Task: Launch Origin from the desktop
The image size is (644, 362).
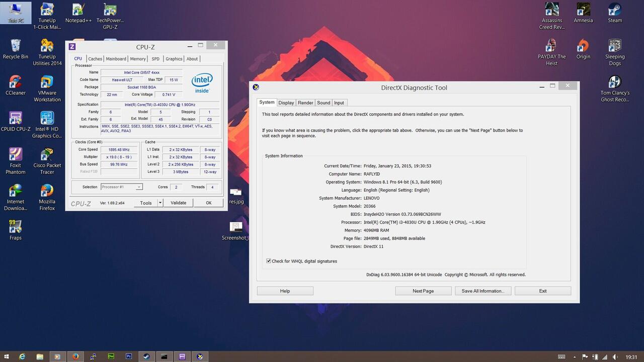Action: pos(583,49)
